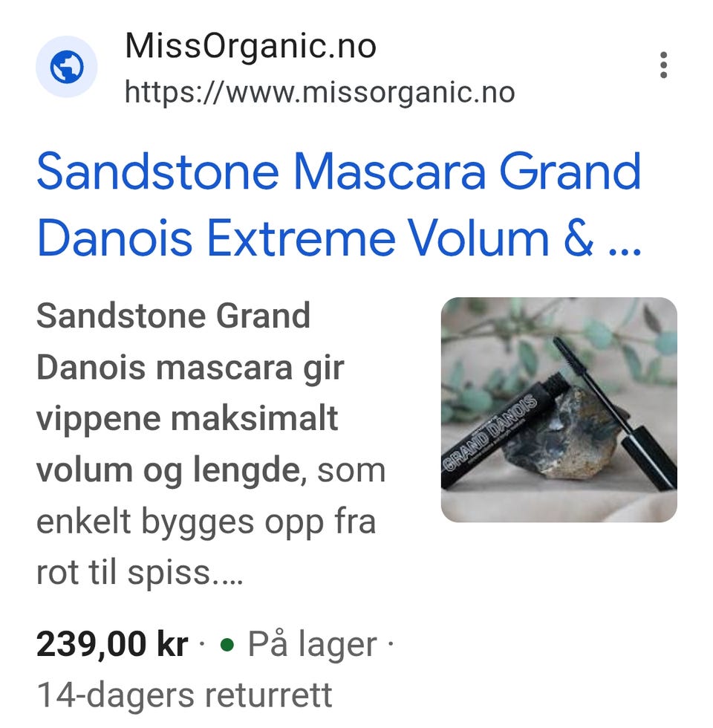This screenshot has height=728, width=713.
Task: Select the 239,00 kr price text
Action: 112,645
